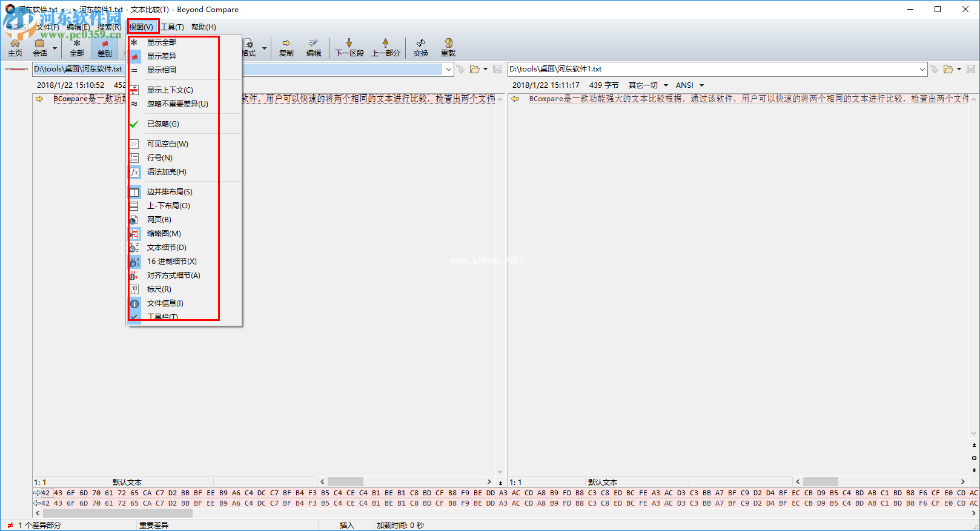Click the right pane save disk icon
The height and width of the screenshot is (531, 980).
tap(971, 69)
